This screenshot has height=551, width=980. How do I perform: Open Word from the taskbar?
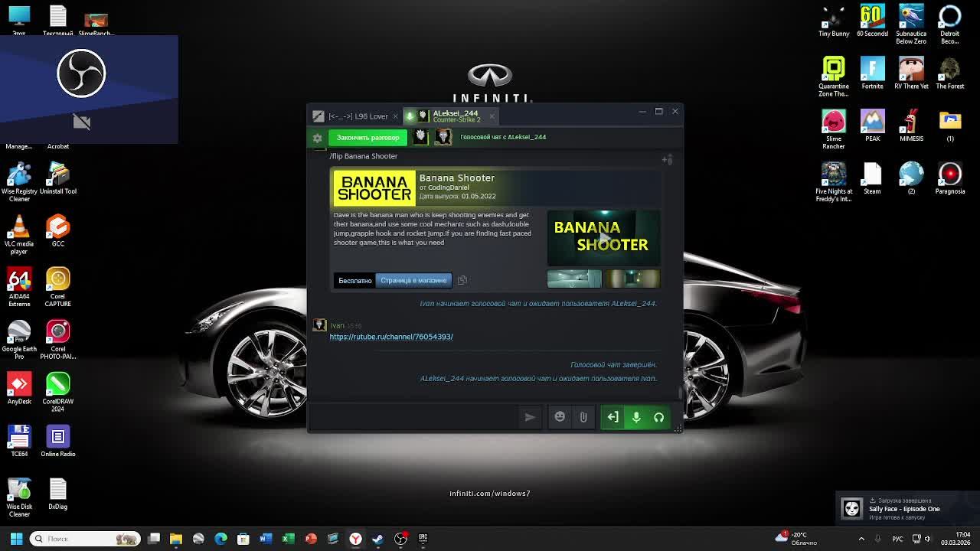[266, 539]
